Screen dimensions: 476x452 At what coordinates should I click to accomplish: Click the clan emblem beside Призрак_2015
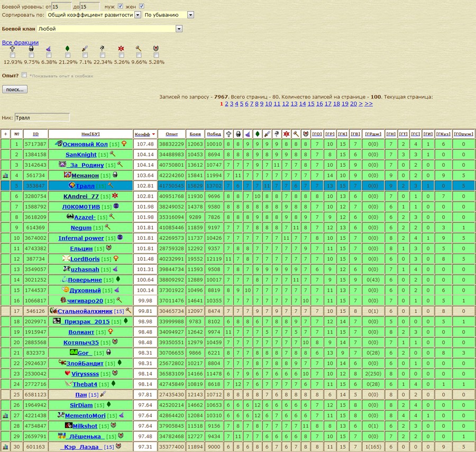pyautogui.click(x=57, y=321)
